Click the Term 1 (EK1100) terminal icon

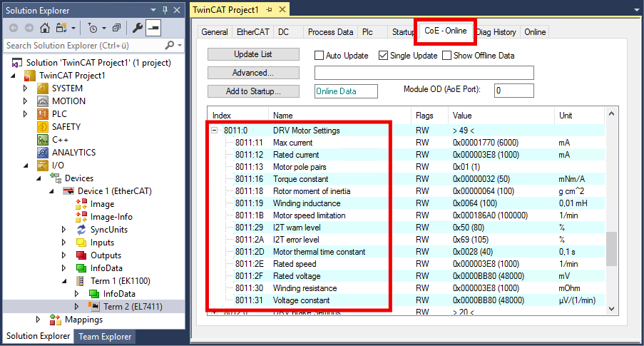point(81,281)
